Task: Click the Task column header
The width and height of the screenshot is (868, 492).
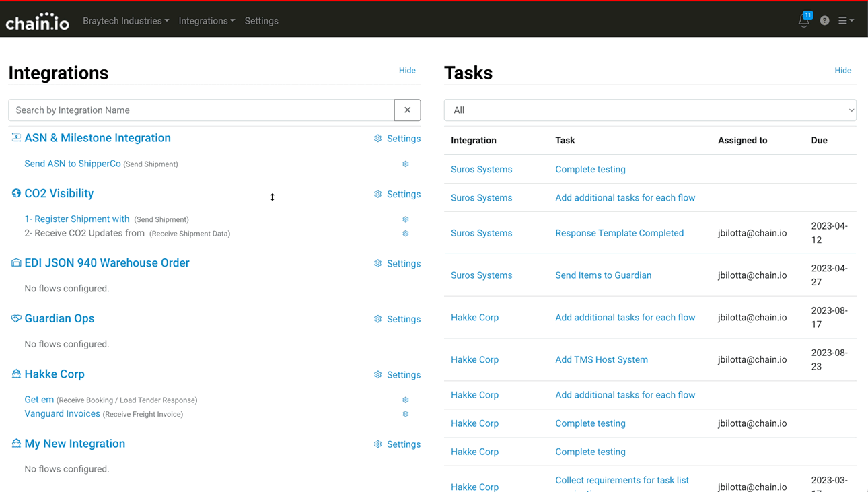Action: click(x=565, y=141)
